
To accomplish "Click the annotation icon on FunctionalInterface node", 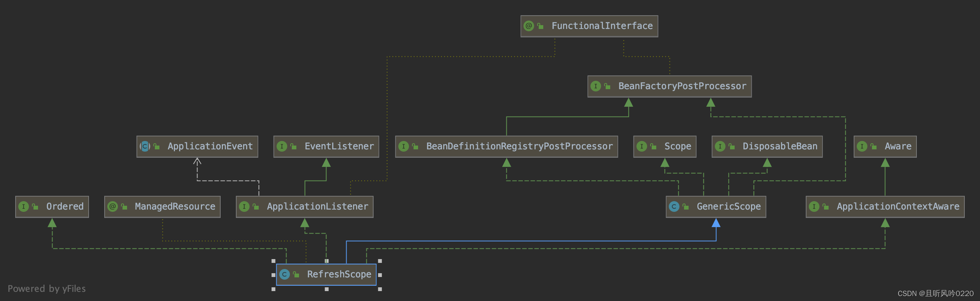I will pos(529,26).
